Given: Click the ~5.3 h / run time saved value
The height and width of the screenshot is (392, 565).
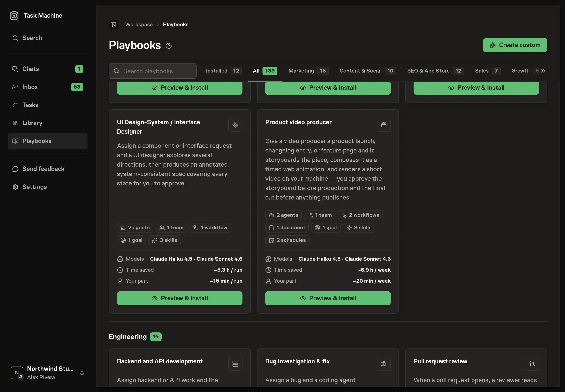Looking at the screenshot, I should [228, 270].
